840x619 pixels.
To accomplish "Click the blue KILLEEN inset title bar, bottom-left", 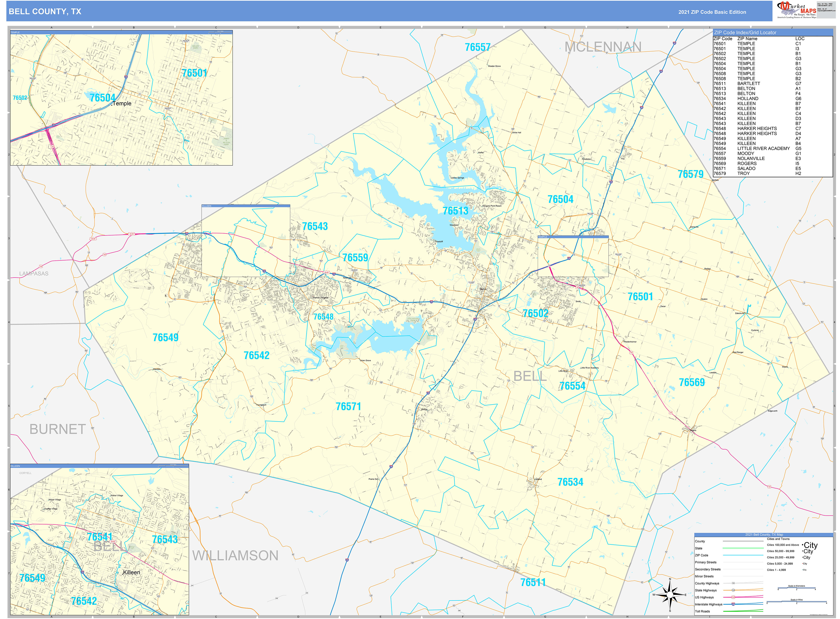I will click(x=100, y=466).
